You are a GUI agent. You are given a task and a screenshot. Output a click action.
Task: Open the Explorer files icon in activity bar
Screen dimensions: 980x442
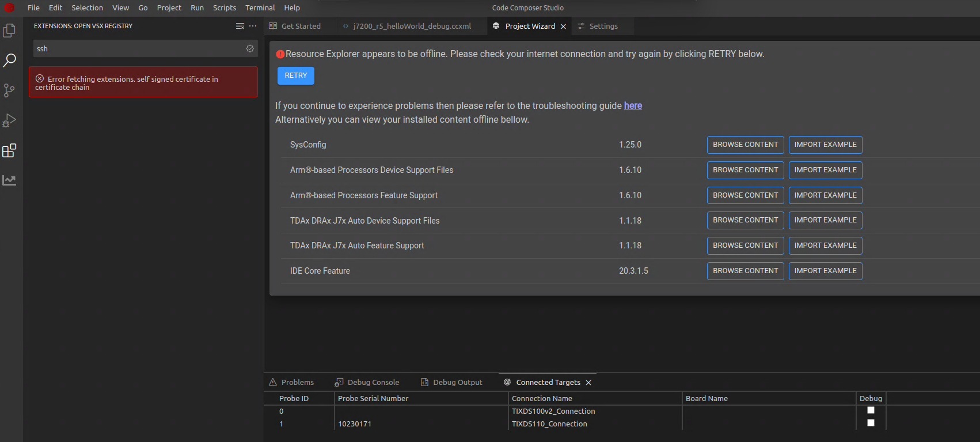click(x=9, y=31)
